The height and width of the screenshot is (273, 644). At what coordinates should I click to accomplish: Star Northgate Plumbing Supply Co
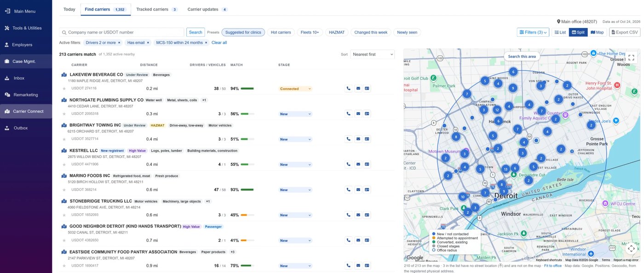coord(64,114)
